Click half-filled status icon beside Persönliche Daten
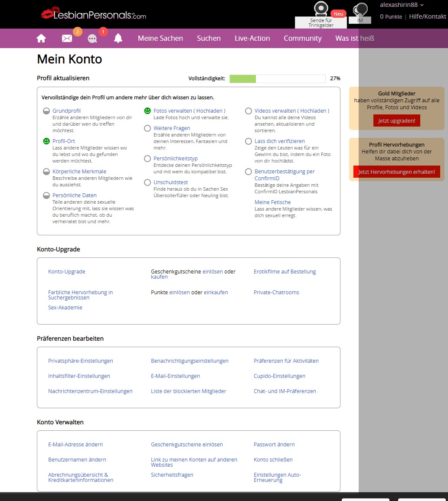Viewport: 448px width, 501px height. (x=46, y=195)
